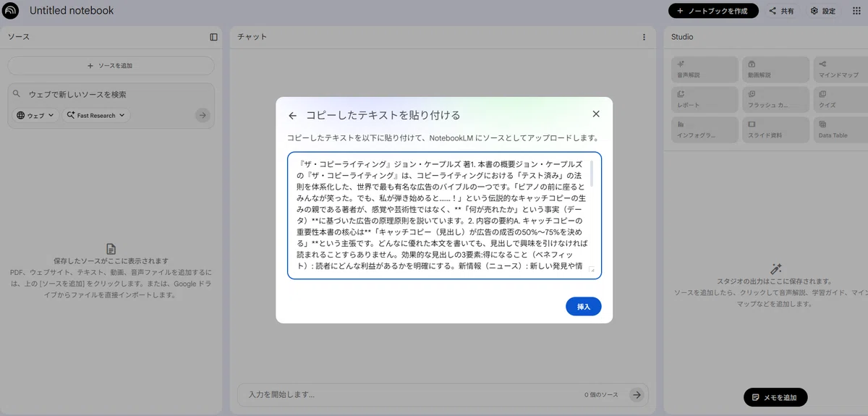Click the 0 個のソース label
Screen dimensions: 868x416
[601, 395]
